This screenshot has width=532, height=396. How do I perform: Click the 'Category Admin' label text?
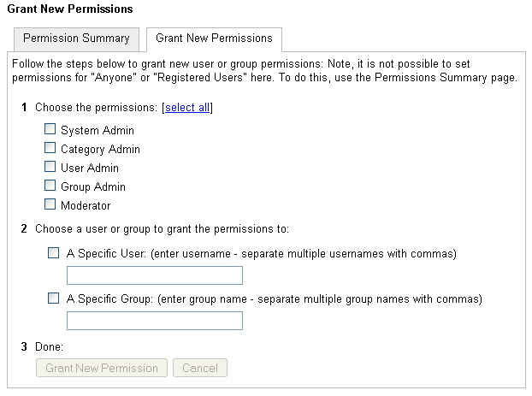click(x=100, y=150)
